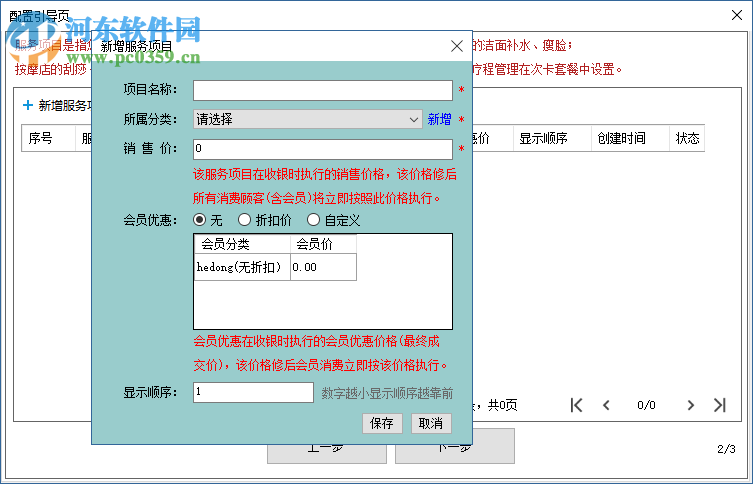Jump to last page arrow
This screenshot has height=484, width=753.
719,405
